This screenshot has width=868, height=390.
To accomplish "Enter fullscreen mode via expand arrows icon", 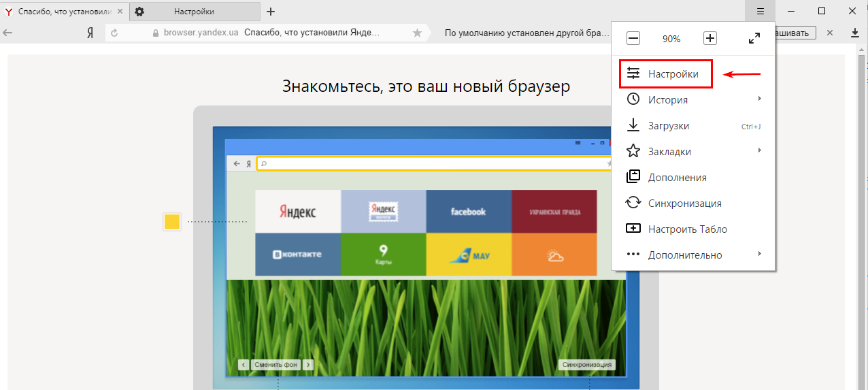I will [754, 39].
